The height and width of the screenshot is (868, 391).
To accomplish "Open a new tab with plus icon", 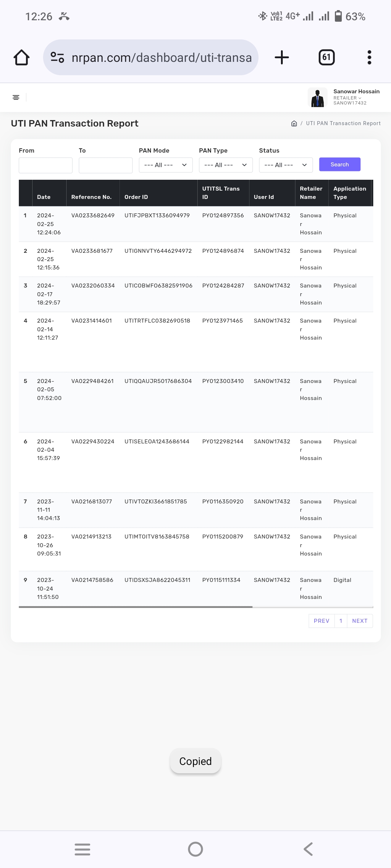I will (x=282, y=58).
